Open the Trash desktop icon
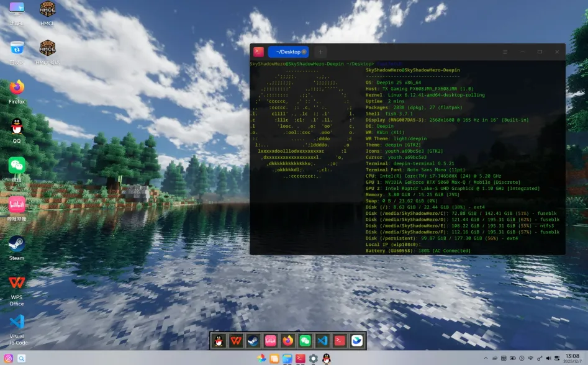This screenshot has height=365, width=588. click(x=17, y=49)
